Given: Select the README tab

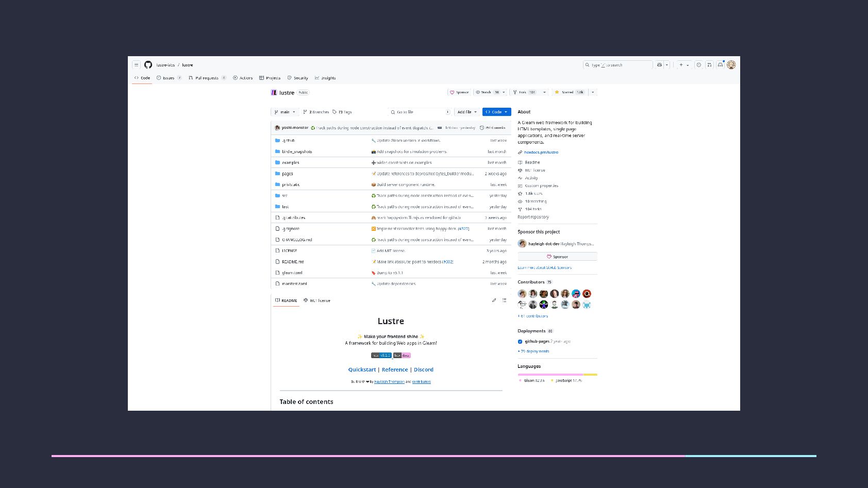Looking at the screenshot, I should (286, 300).
